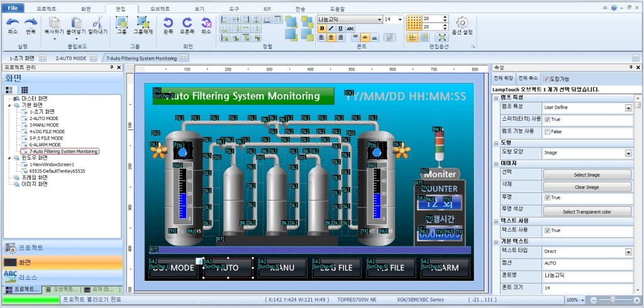Open the 옵션 설정 gear icon
This screenshot has width=644, height=308.
click(x=462, y=24)
